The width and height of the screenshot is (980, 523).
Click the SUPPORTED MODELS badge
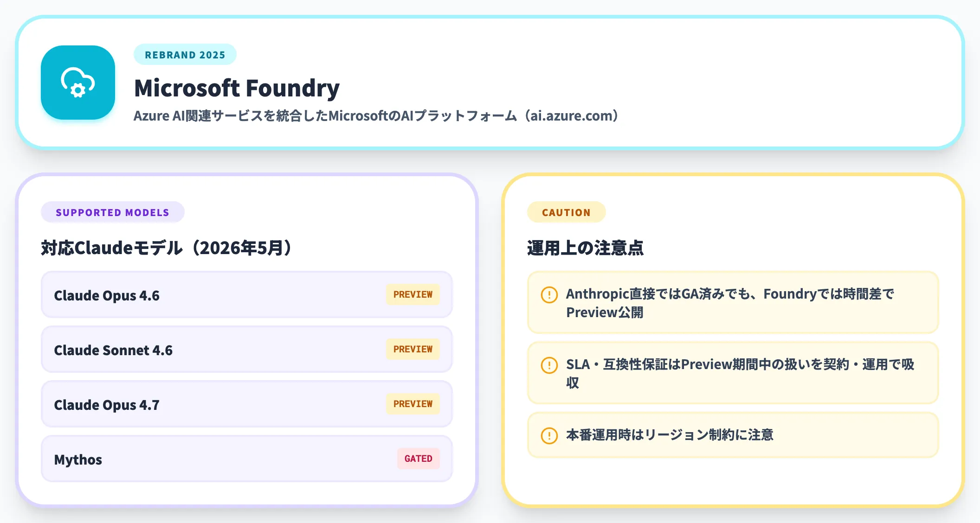[113, 212]
